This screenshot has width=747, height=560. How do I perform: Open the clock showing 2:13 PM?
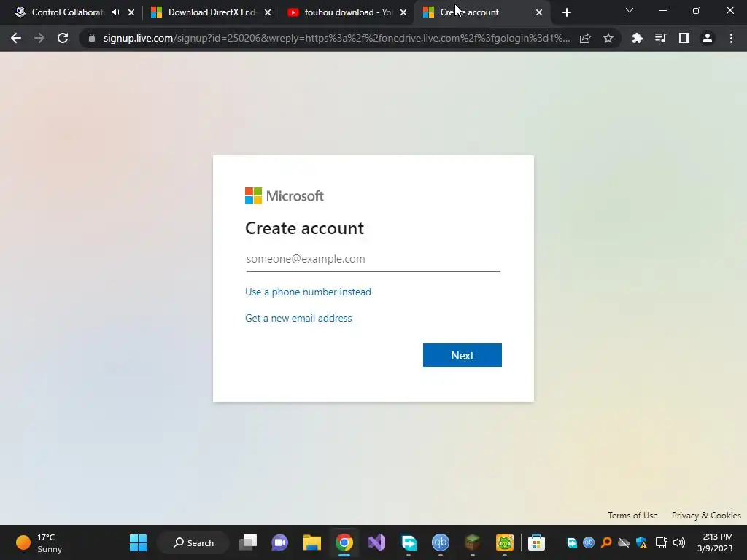pyautogui.click(x=715, y=542)
